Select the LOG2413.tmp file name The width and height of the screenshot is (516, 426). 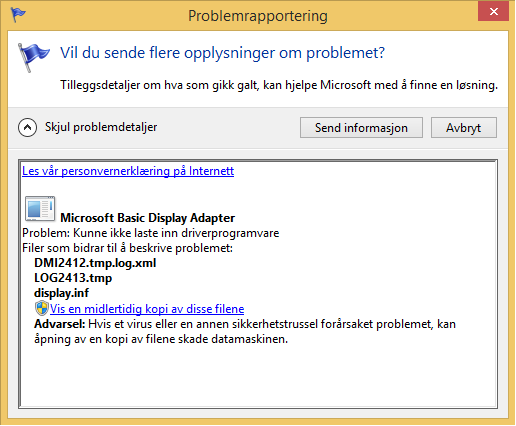73,278
